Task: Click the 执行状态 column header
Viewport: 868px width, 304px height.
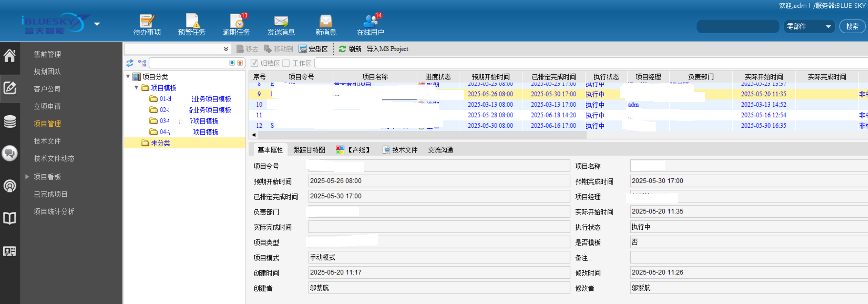Action: (606, 77)
